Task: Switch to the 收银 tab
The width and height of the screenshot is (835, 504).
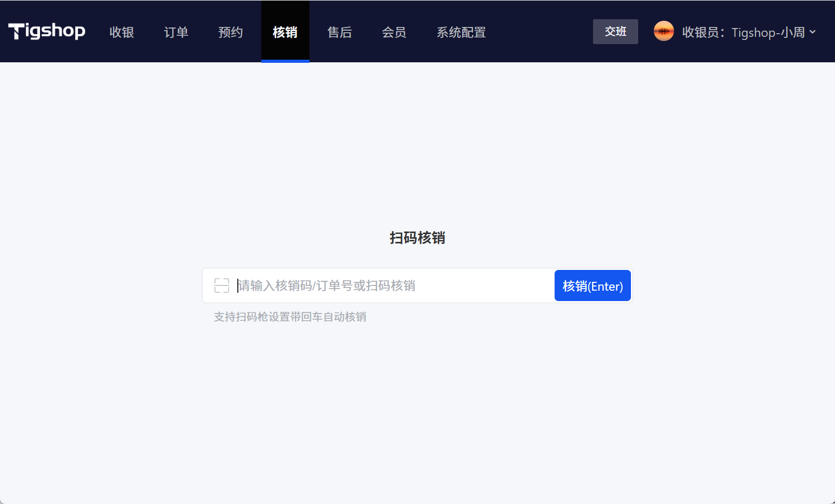Action: coord(122,32)
